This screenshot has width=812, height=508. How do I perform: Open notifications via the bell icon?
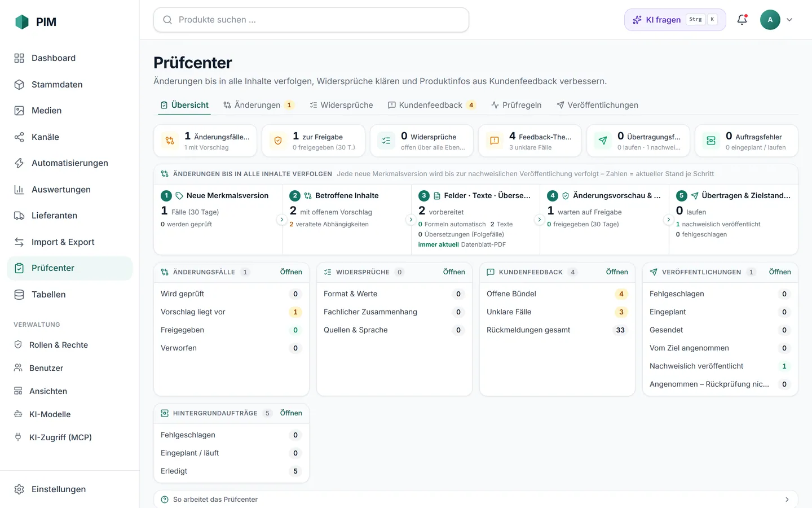pyautogui.click(x=742, y=20)
